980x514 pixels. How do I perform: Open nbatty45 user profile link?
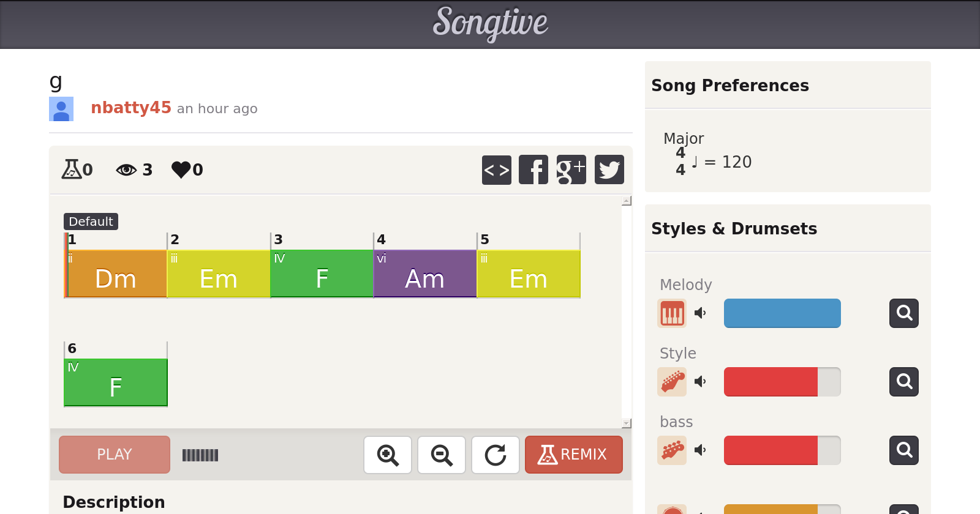(130, 108)
